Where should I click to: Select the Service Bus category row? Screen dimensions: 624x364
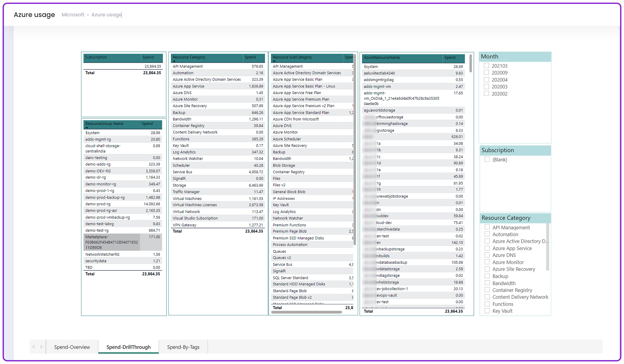click(x=218, y=172)
